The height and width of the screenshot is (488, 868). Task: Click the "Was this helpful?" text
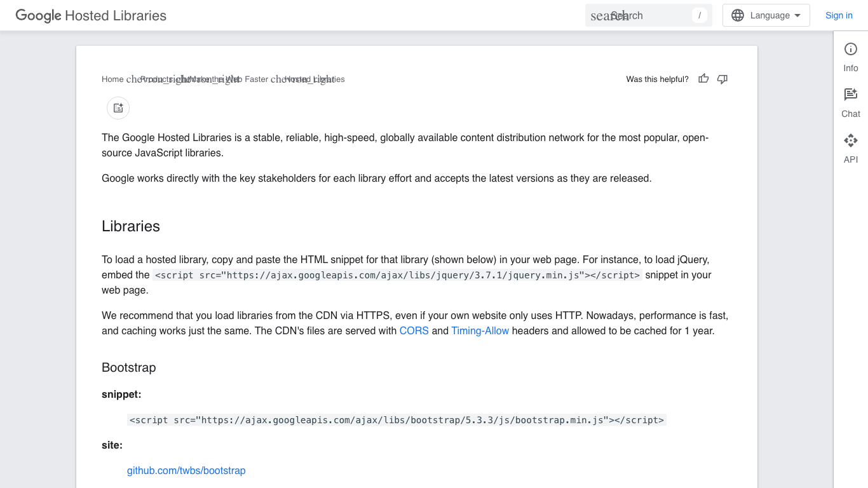click(658, 79)
